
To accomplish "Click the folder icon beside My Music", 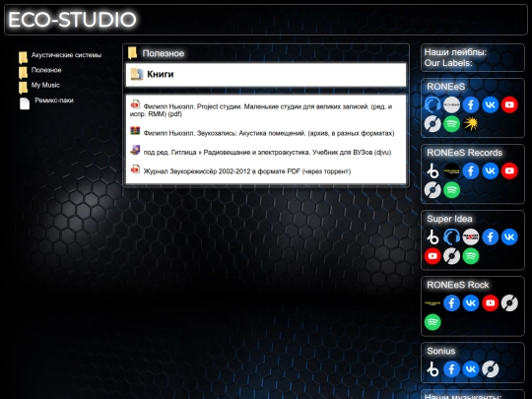I will (23, 88).
